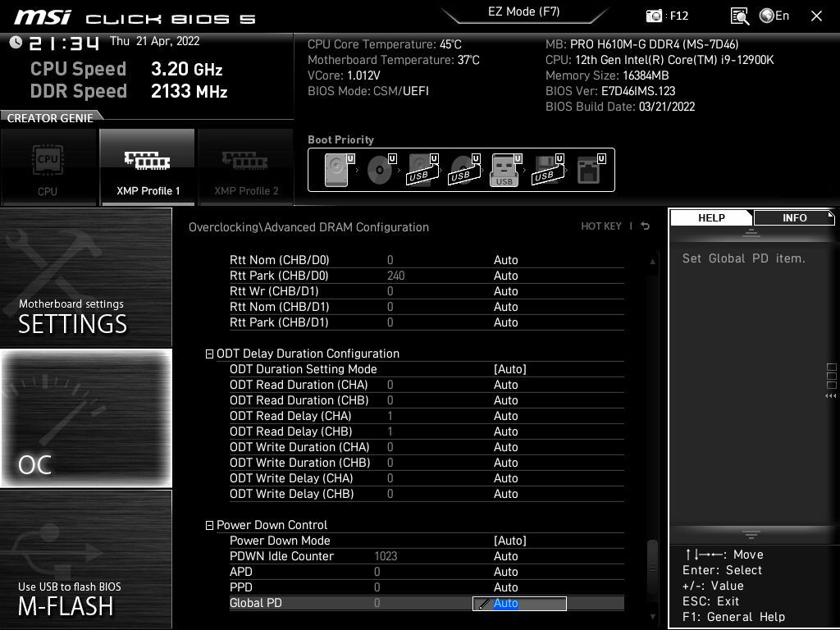Image resolution: width=840 pixels, height=630 pixels.
Task: Take a screenshot with the F12 camera icon
Action: click(654, 16)
